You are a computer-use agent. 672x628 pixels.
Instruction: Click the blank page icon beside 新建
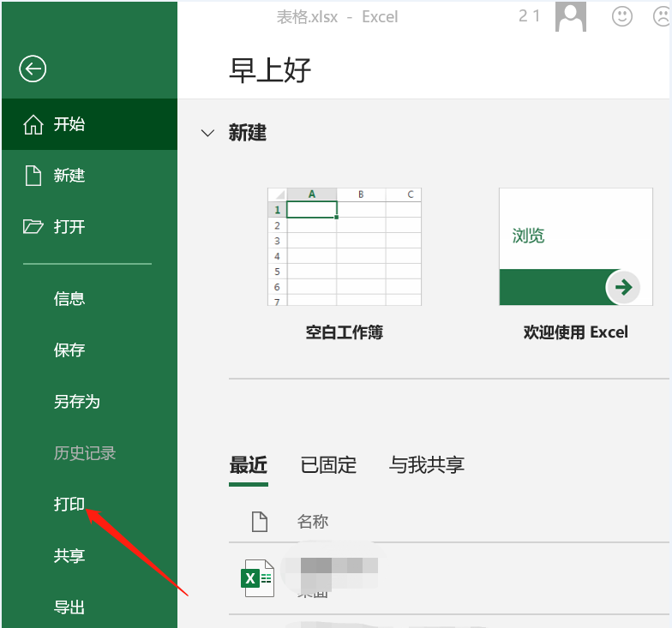pos(33,176)
